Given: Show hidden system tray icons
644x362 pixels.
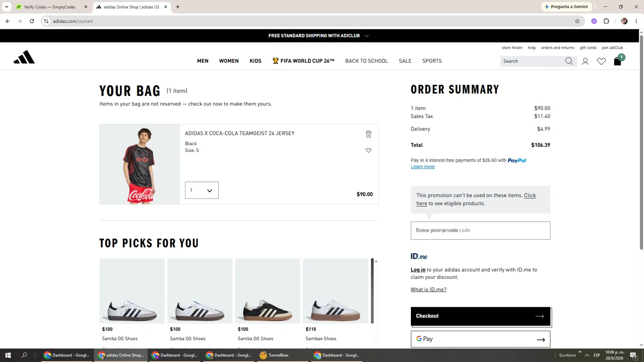Looking at the screenshot, I should click(x=587, y=355).
